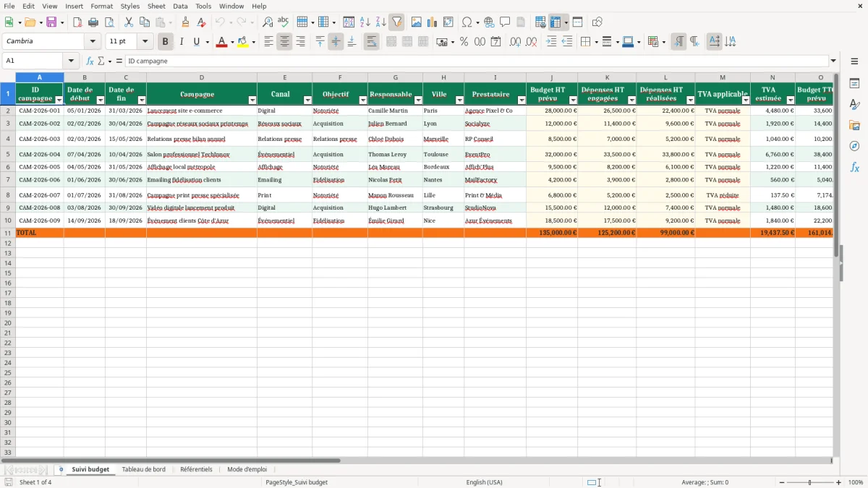Open the Function Wizard beside formula bar
Viewport: 868px width, 488px height.
tap(90, 61)
